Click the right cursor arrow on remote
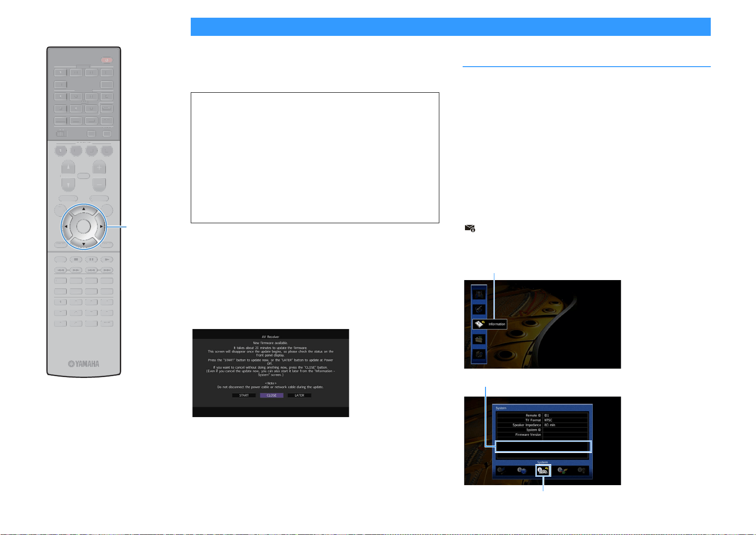 [x=101, y=226]
